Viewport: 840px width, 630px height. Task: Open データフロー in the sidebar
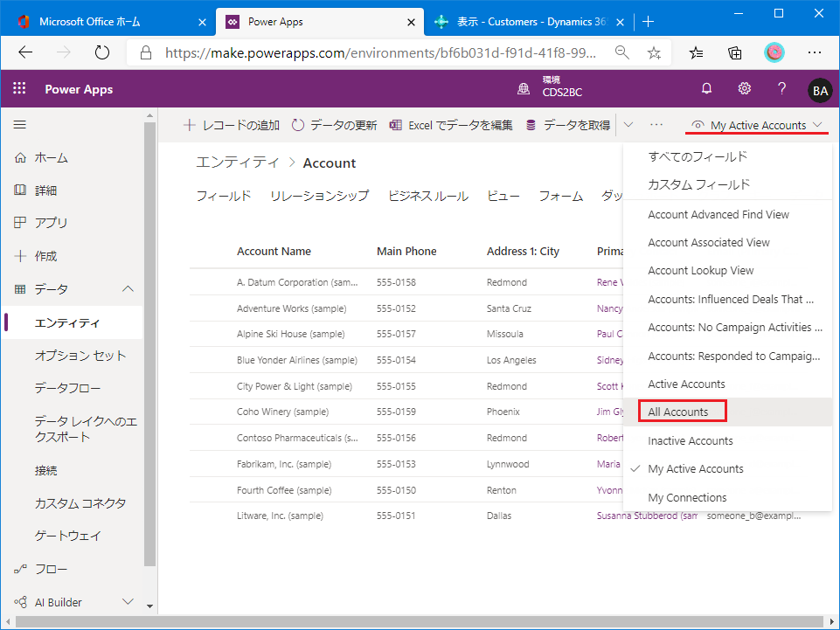67,388
